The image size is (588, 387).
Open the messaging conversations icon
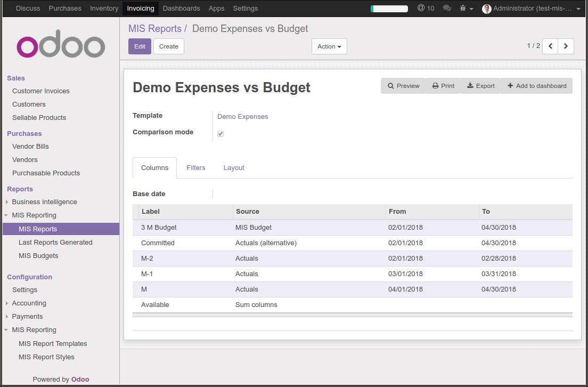click(446, 8)
